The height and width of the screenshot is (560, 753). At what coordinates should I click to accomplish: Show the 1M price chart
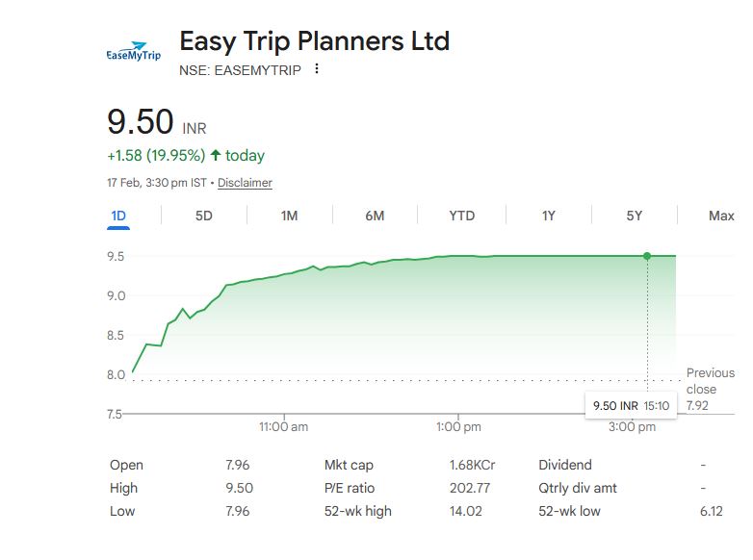click(289, 216)
